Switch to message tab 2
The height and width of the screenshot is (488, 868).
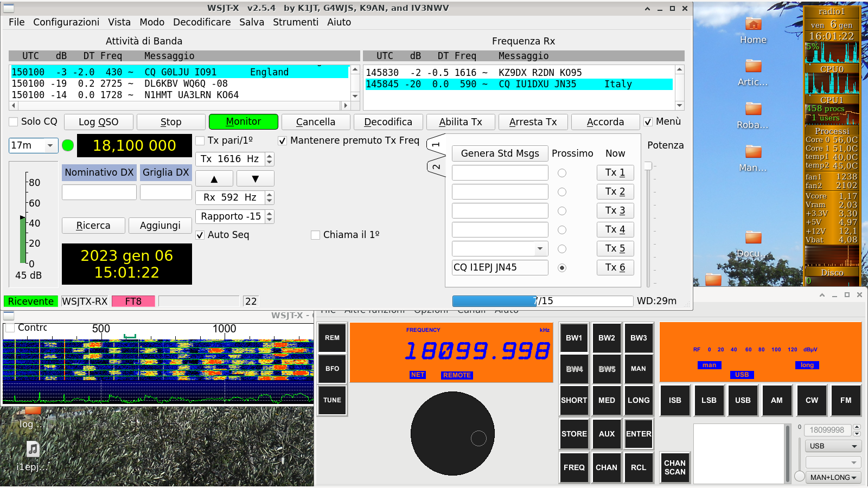pyautogui.click(x=436, y=166)
